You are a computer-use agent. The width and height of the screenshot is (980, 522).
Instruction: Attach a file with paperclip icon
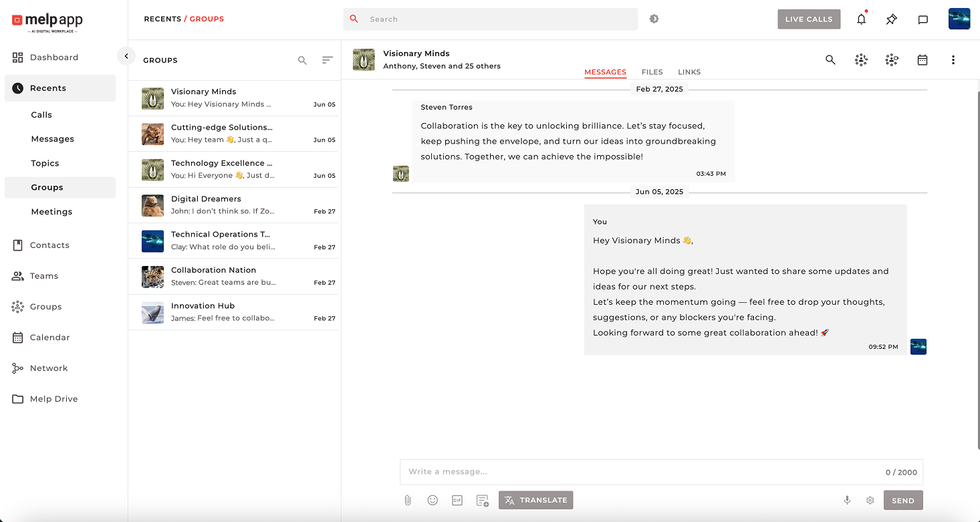(x=408, y=500)
